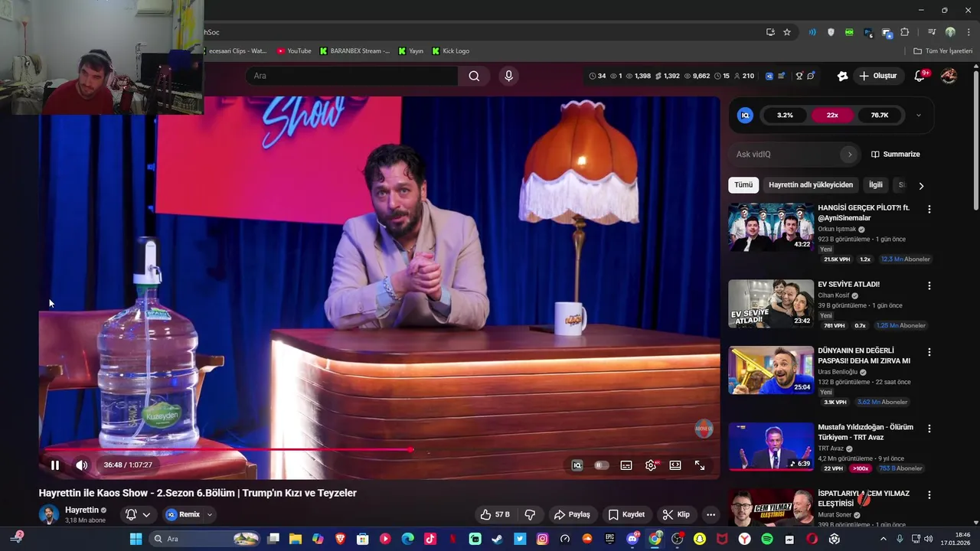Open Steam from the taskbar
The width and height of the screenshot is (980, 551).
tap(497, 539)
